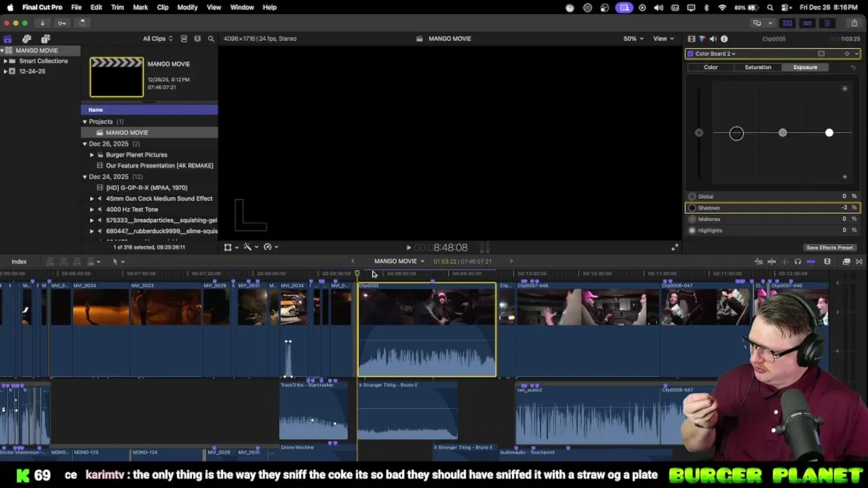
Task: Switch to the Exposure tab
Action: (805, 67)
